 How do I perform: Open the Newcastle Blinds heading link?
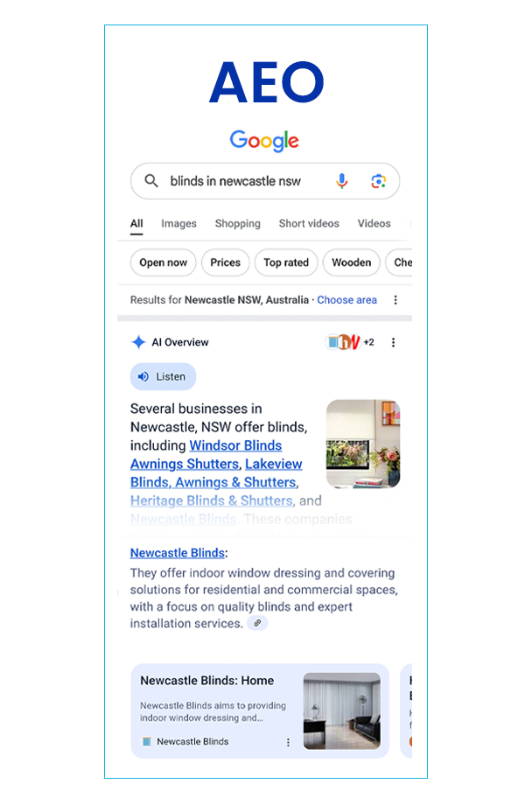point(177,553)
